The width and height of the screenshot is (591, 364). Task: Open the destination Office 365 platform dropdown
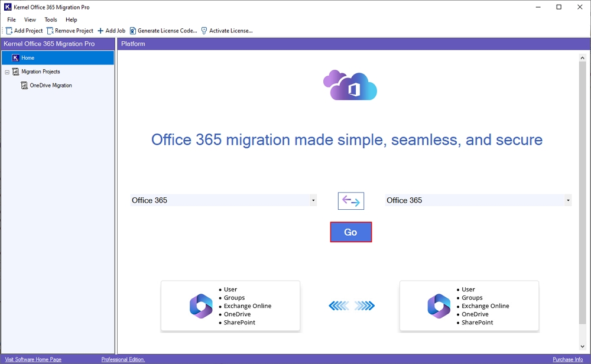pos(569,200)
